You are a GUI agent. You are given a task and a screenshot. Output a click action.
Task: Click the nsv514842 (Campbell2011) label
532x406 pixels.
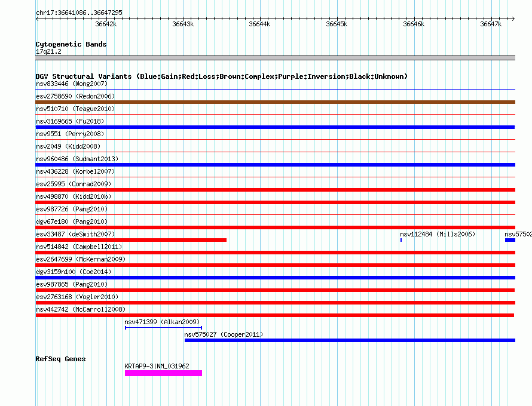click(x=79, y=247)
